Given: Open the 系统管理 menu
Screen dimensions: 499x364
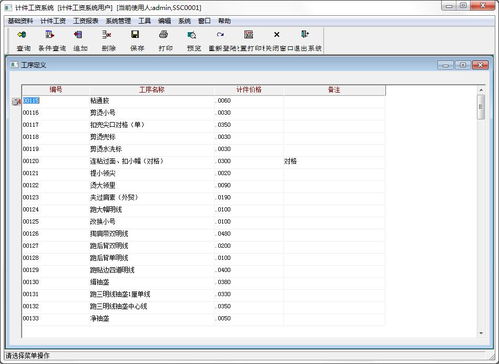Looking at the screenshot, I should pos(118,21).
